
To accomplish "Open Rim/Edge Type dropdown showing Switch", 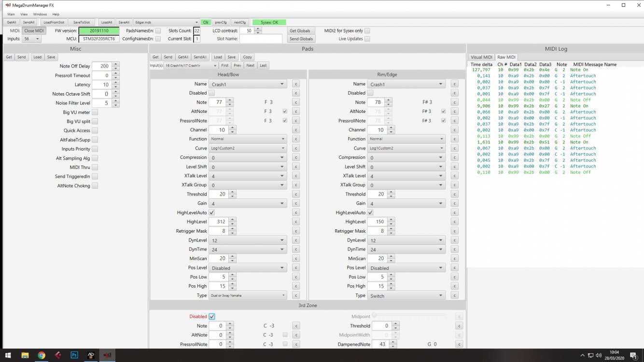I will (x=407, y=295).
